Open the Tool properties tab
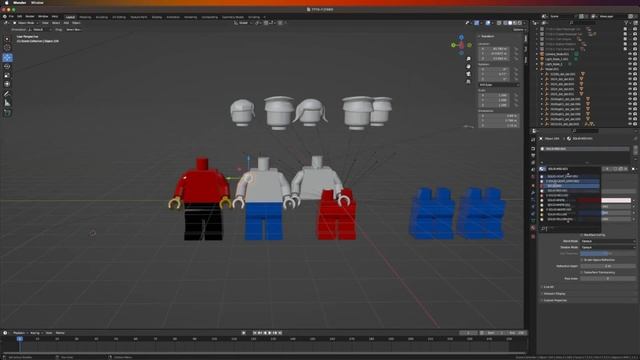Viewport: 640px width, 360px height. (533, 140)
